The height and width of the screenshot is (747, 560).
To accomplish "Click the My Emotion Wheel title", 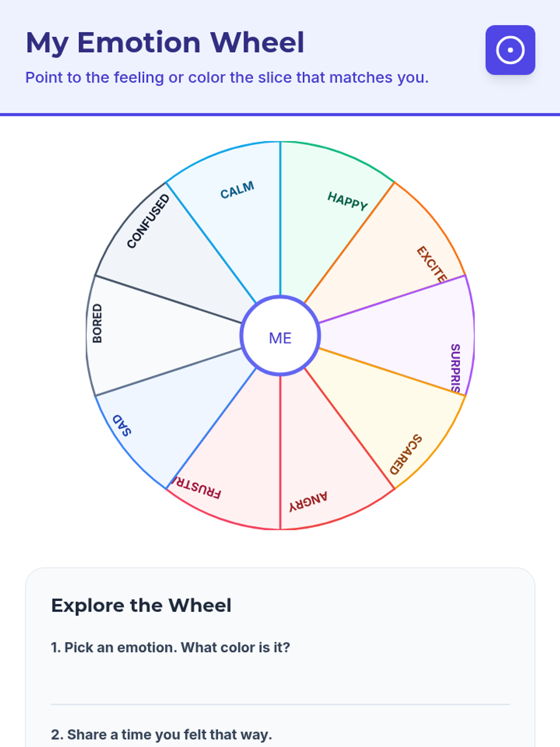I will pyautogui.click(x=165, y=43).
